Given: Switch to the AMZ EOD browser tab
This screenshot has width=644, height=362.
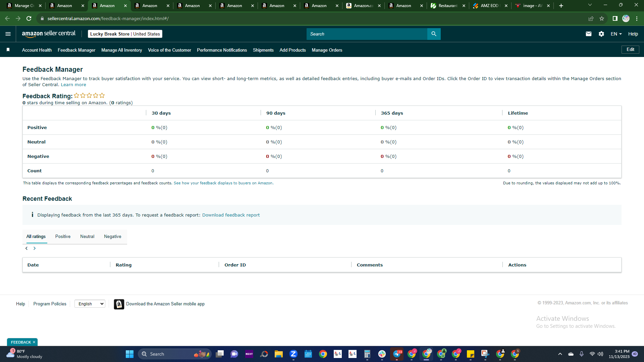Looking at the screenshot, I should [x=490, y=6].
